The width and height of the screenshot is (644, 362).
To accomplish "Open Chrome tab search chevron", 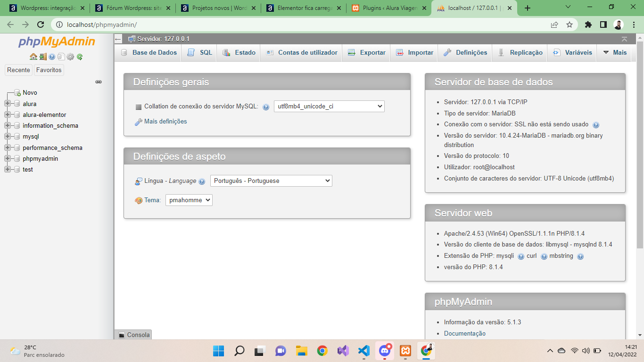I will (568, 8).
